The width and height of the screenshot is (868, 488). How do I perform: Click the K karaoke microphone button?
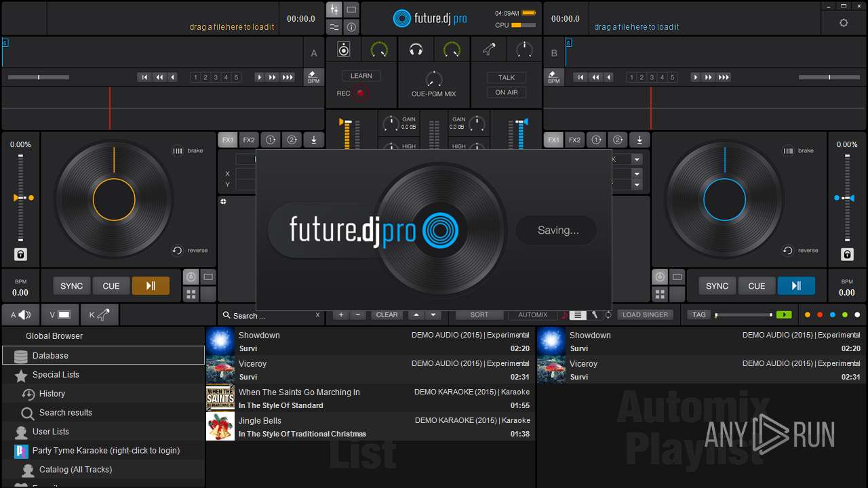coord(99,314)
